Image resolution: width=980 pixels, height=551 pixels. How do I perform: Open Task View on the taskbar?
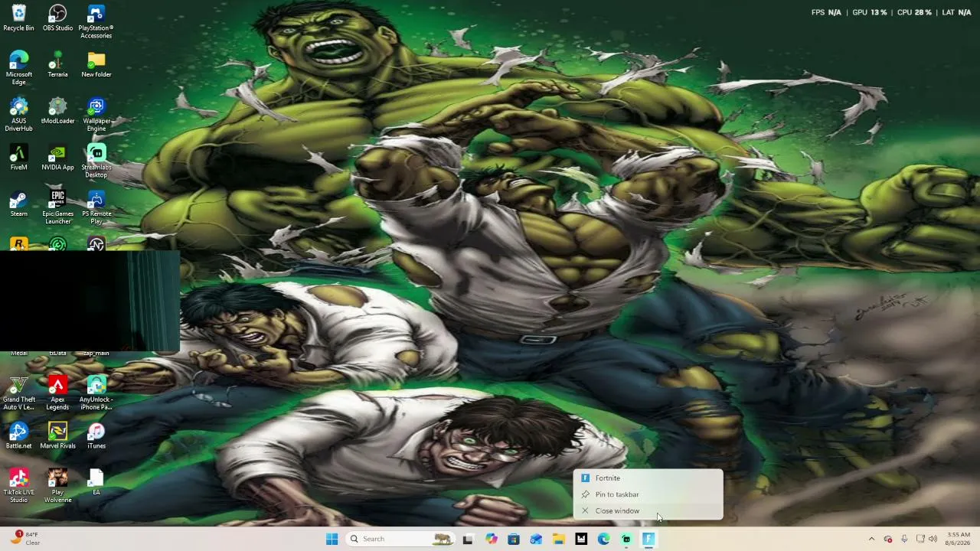pos(468,539)
